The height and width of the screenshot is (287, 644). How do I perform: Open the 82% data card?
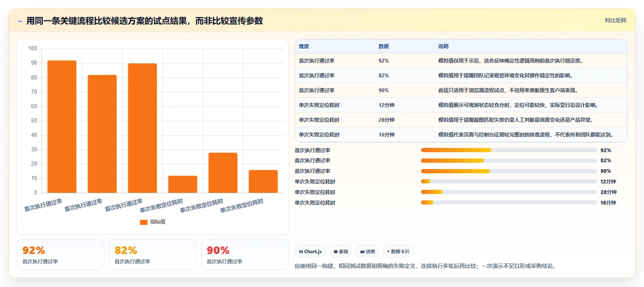click(152, 254)
